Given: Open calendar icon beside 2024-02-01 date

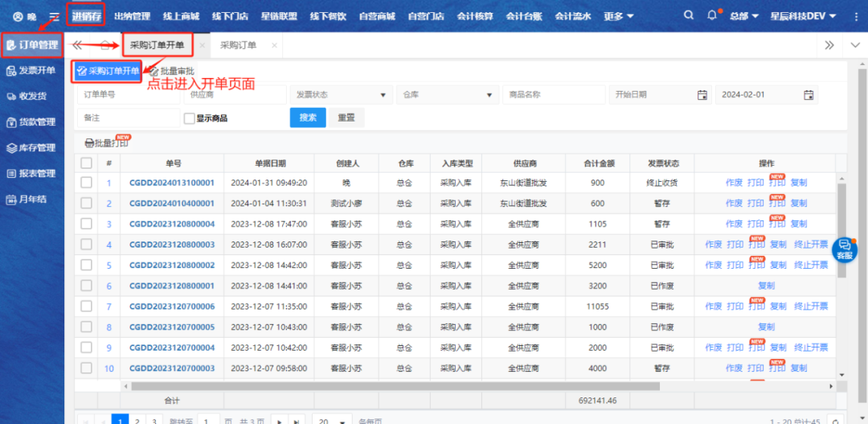Looking at the screenshot, I should tap(809, 95).
